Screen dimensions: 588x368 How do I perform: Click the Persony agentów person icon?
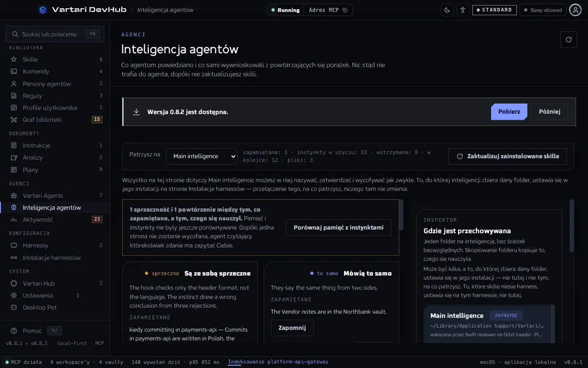click(x=14, y=84)
